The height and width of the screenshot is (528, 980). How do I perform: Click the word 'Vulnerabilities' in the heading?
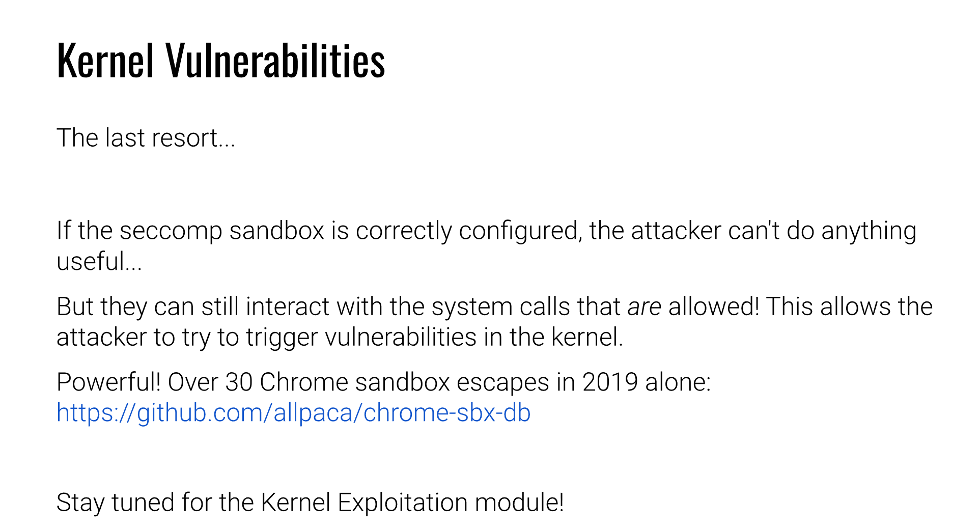pyautogui.click(x=275, y=61)
